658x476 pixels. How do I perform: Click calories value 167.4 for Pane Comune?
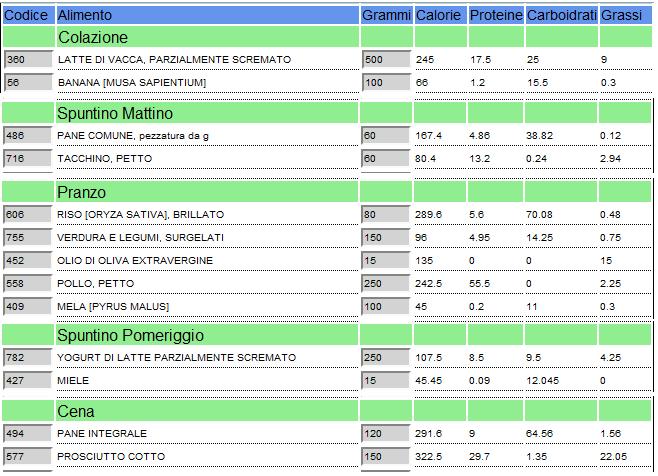[x=428, y=136]
